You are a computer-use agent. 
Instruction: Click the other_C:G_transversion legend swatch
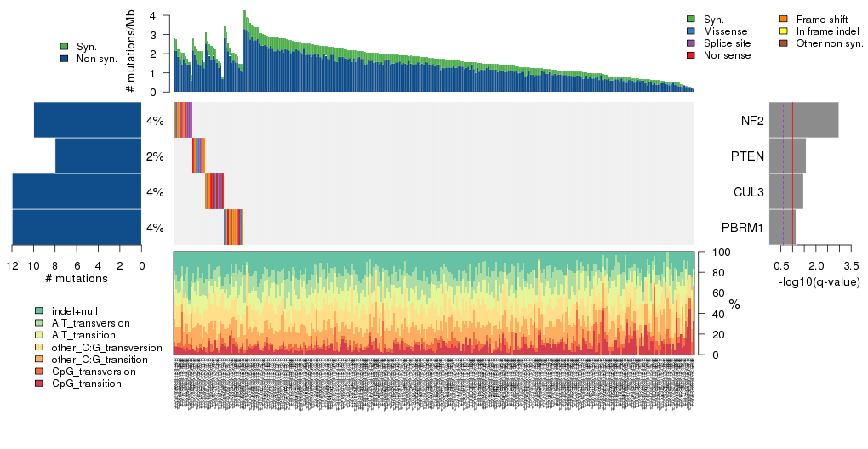click(x=39, y=348)
